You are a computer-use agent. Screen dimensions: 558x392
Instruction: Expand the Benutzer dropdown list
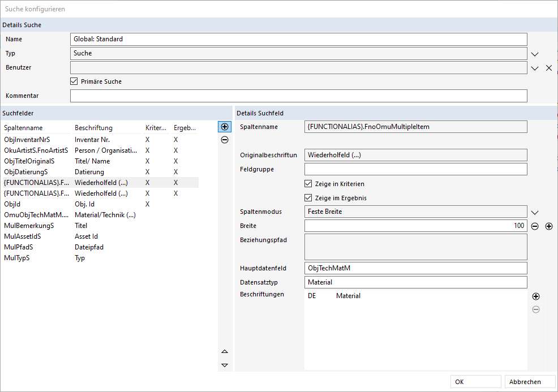[x=535, y=68]
